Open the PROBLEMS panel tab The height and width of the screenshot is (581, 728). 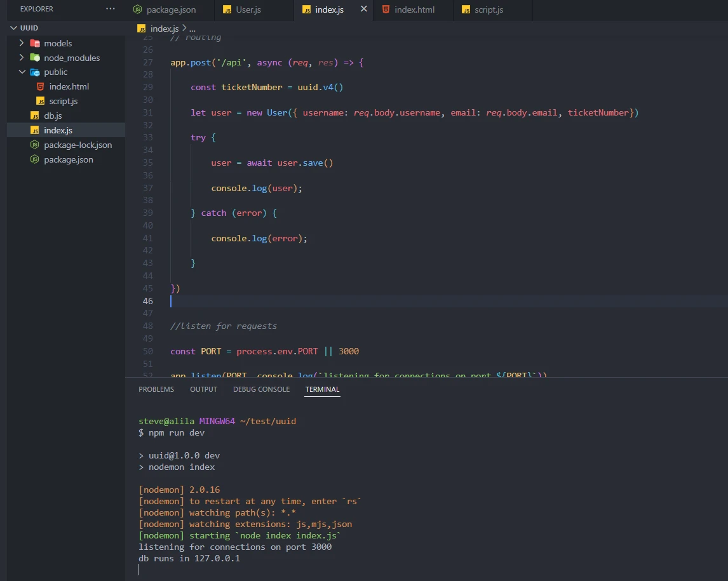(156, 389)
